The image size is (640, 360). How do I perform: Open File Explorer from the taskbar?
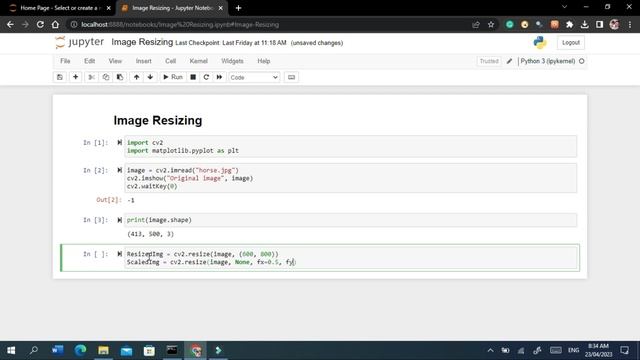103,350
